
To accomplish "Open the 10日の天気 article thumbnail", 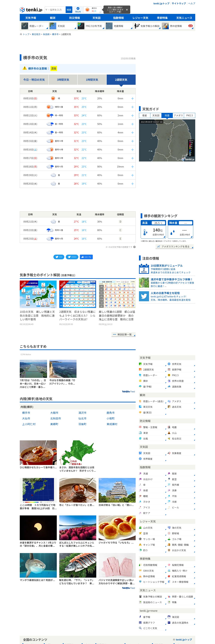I will (x=38, y=294).
